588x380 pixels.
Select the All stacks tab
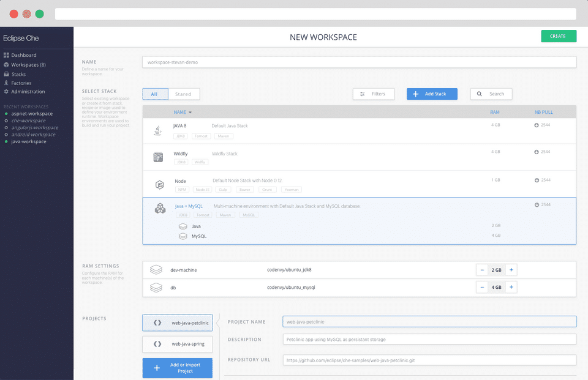coord(155,94)
